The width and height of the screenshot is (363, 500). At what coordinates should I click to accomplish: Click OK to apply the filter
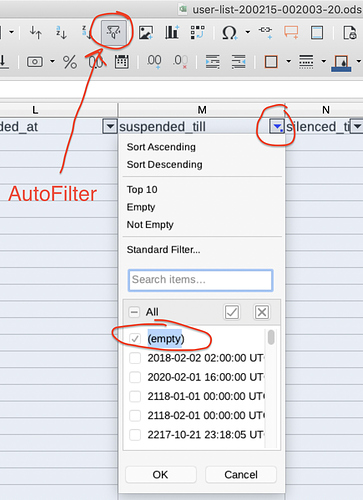(161, 474)
